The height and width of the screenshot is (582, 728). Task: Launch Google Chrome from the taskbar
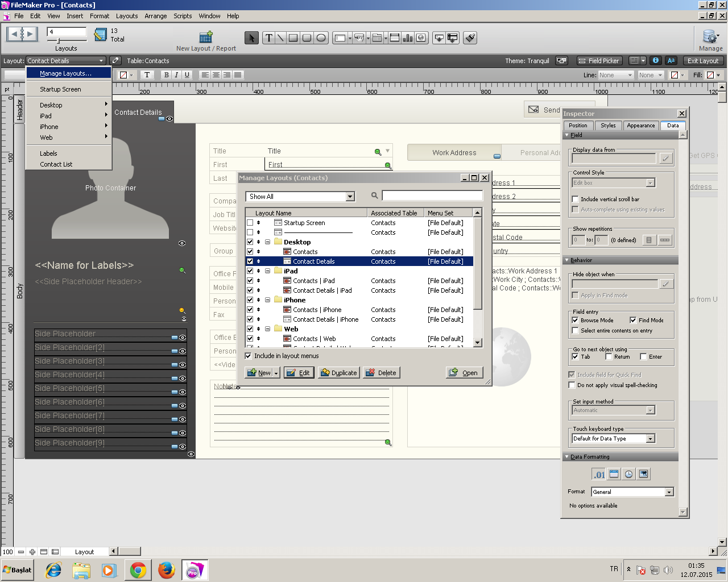pos(138,570)
